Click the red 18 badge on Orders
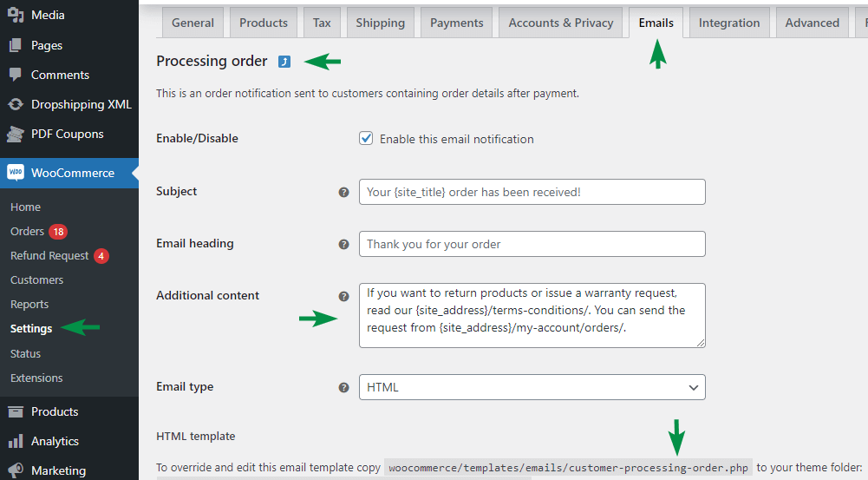Viewport: 868px width, 480px height. [58, 232]
